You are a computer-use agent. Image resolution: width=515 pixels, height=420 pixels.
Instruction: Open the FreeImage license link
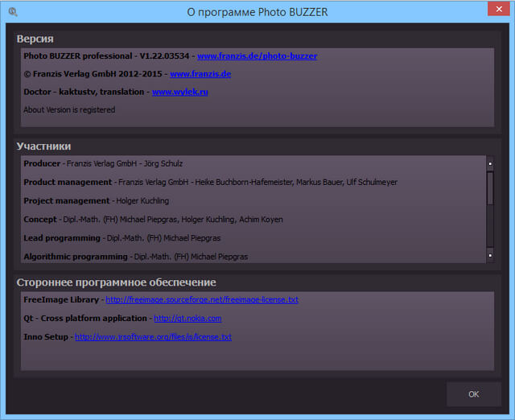coord(201,300)
